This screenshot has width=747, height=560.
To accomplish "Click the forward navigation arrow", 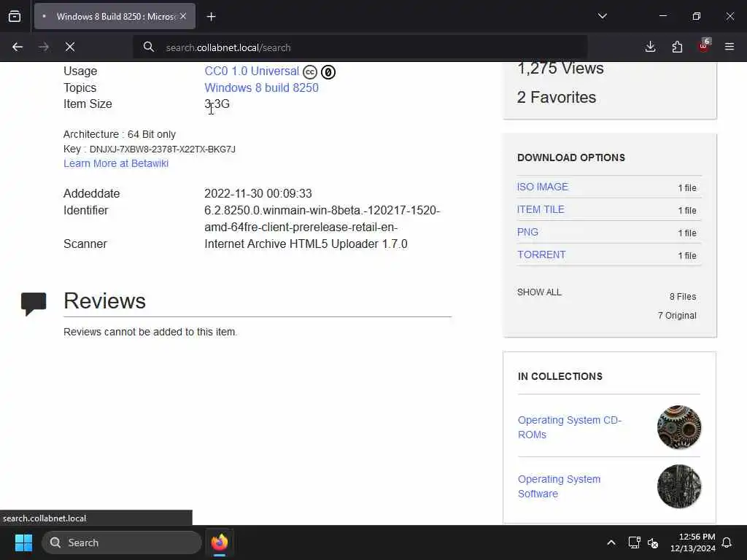I will 44,47.
